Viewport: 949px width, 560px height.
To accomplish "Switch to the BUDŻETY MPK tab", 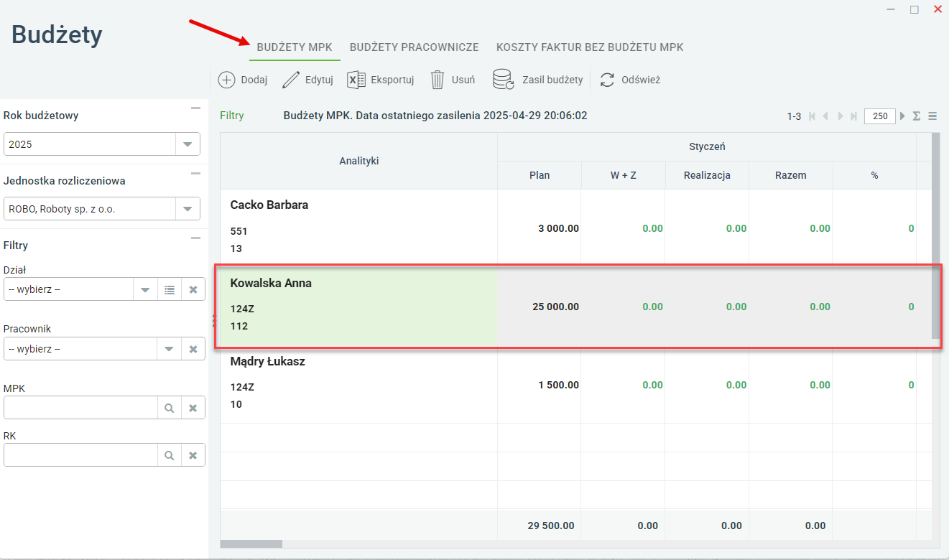I will (295, 47).
